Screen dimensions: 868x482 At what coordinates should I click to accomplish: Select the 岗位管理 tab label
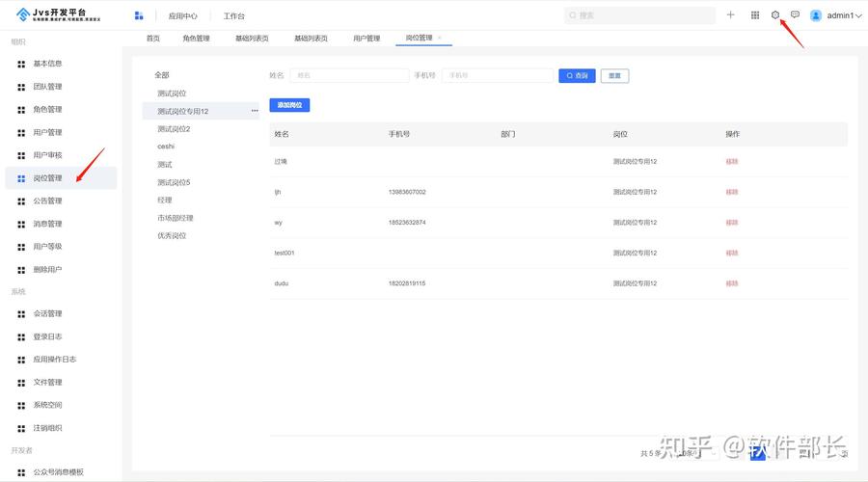coord(419,38)
